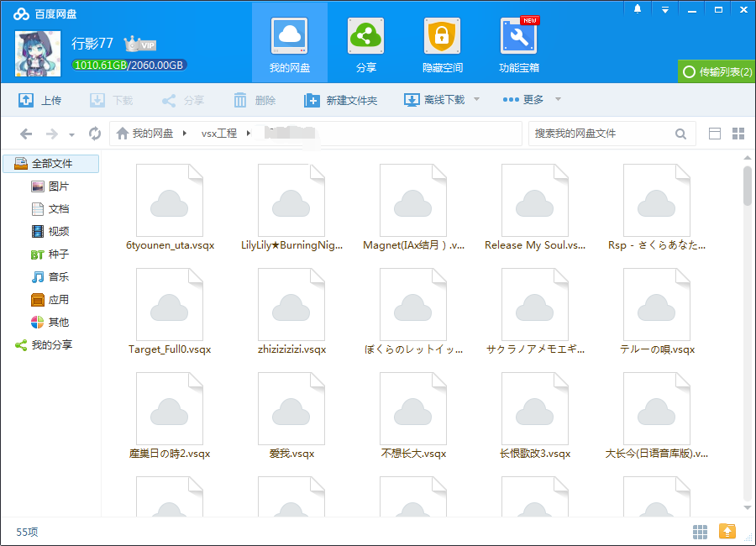Select file 6tyounen_uta.vsqx

[170, 207]
